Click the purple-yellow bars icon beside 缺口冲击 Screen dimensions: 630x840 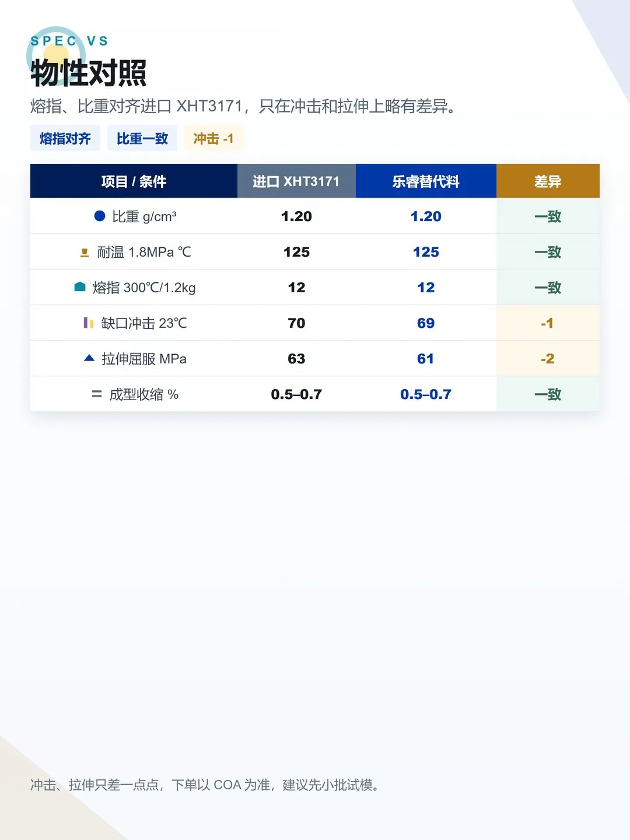89,323
